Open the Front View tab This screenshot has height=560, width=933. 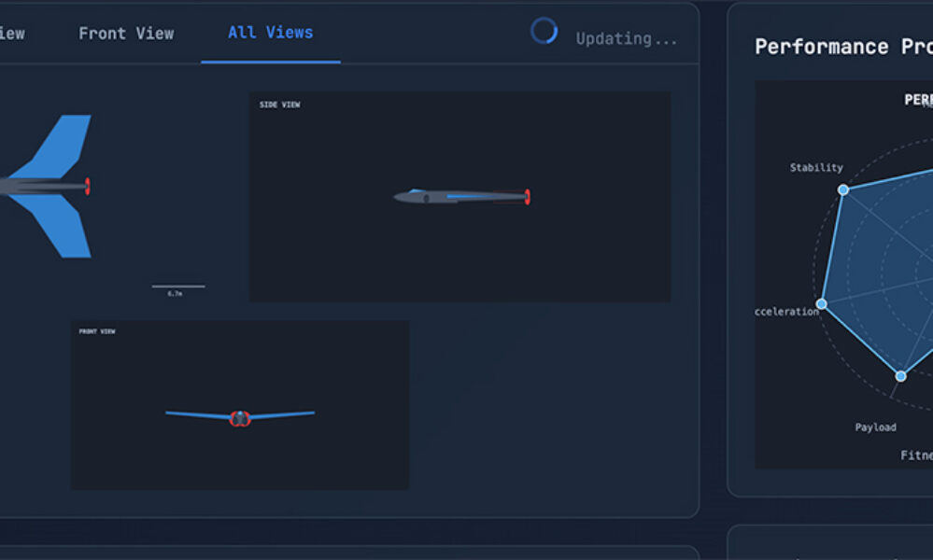point(126,34)
